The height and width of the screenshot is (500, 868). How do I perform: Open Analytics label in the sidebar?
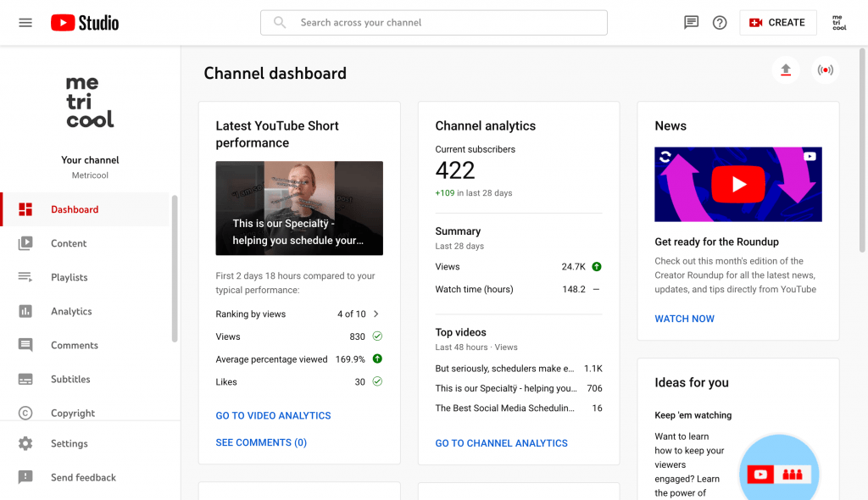71,311
